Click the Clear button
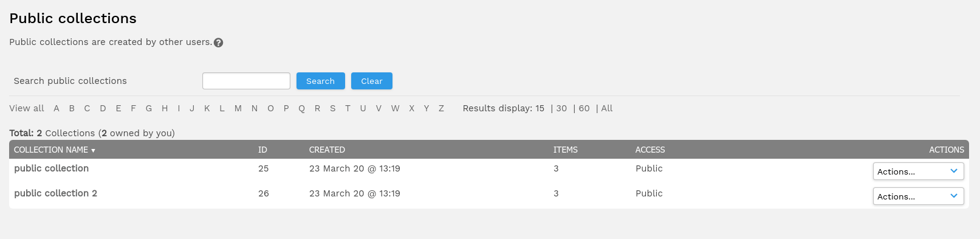This screenshot has width=980, height=239. (371, 81)
